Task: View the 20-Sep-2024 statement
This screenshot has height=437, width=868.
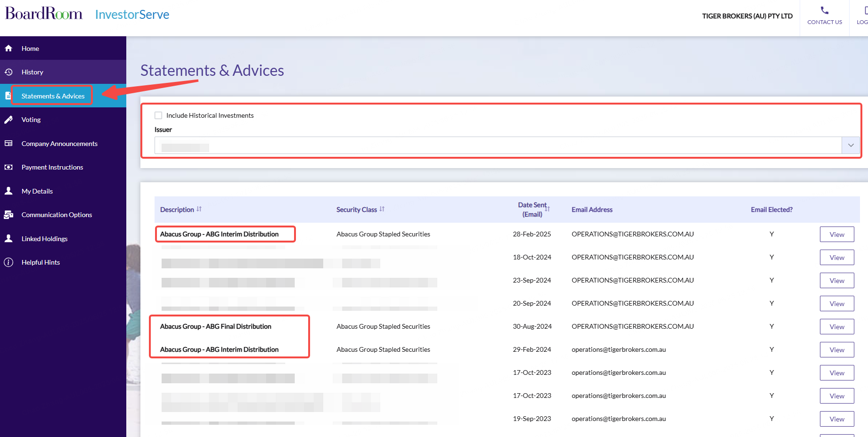Action: [x=837, y=304]
